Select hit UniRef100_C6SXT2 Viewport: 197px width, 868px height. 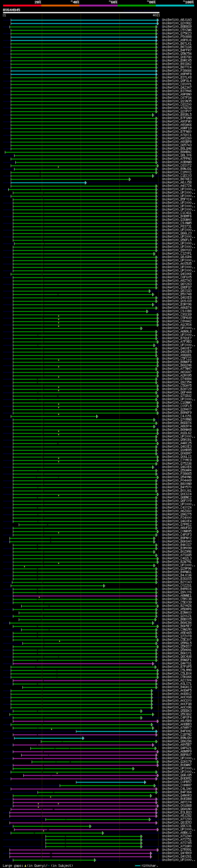click(177, 165)
